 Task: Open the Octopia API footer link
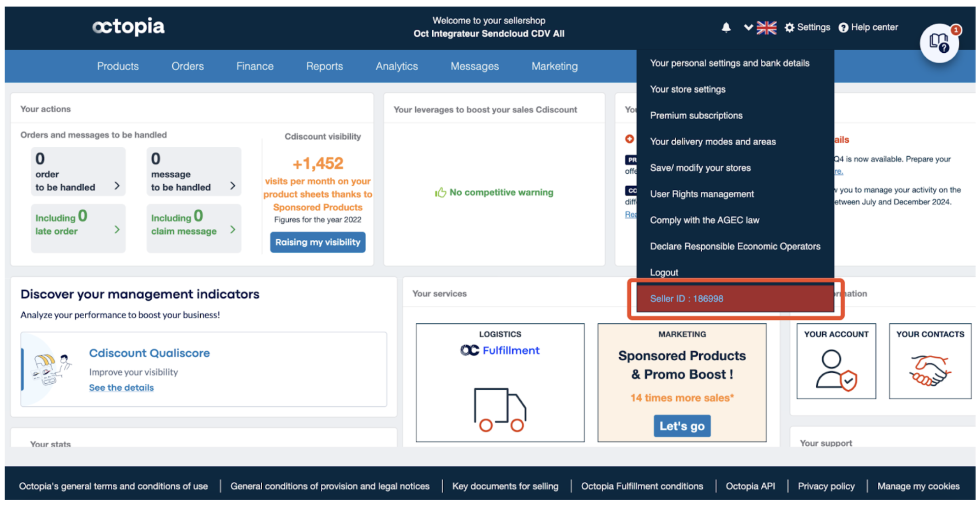point(750,486)
